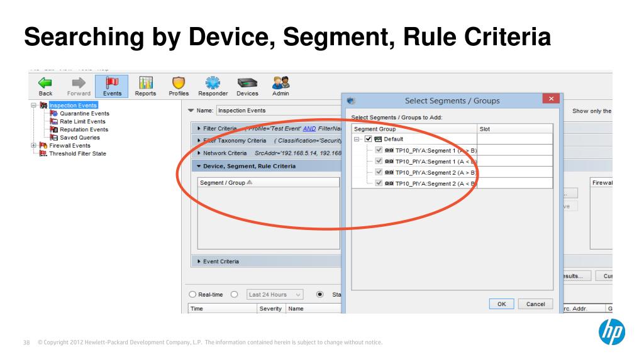This screenshot has height=362, width=644.
Task: Click the Rate Limit Events icon
Action: pyautogui.click(x=54, y=121)
